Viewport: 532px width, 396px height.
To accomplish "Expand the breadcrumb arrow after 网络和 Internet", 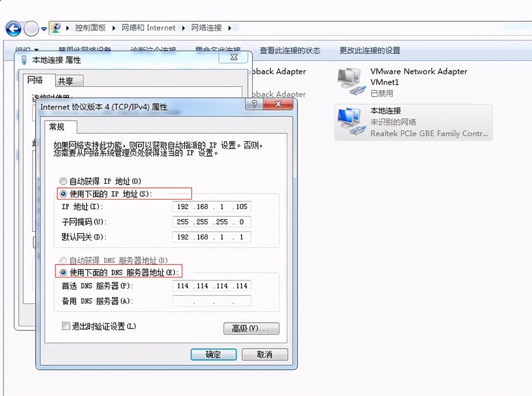I will click(183, 27).
